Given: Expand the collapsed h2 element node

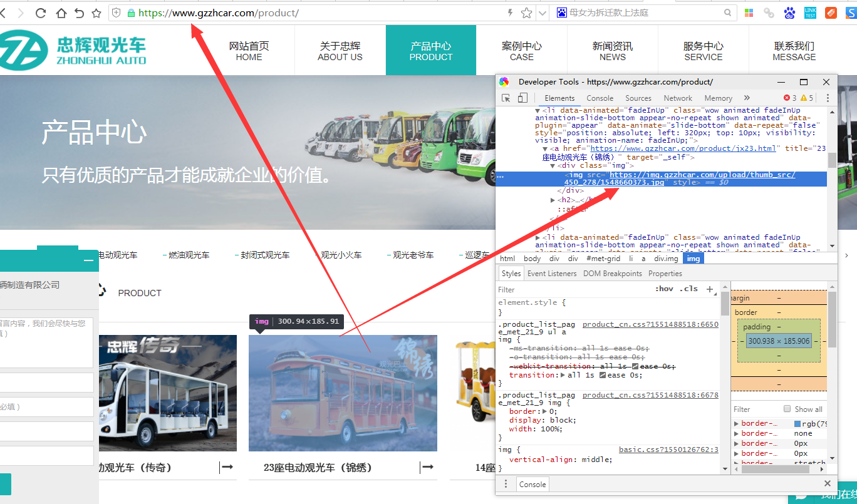Looking at the screenshot, I should (553, 200).
